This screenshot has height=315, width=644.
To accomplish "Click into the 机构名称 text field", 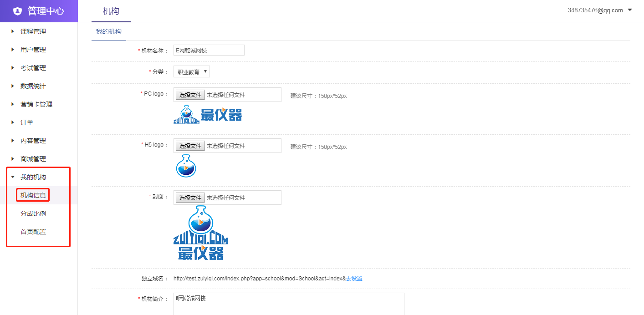I will coord(209,50).
